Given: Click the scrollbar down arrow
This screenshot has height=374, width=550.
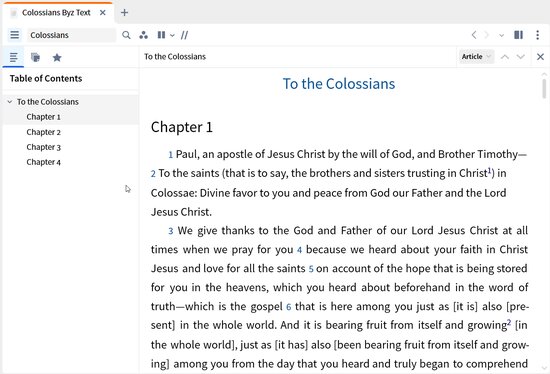Looking at the screenshot, I should coord(544,368).
